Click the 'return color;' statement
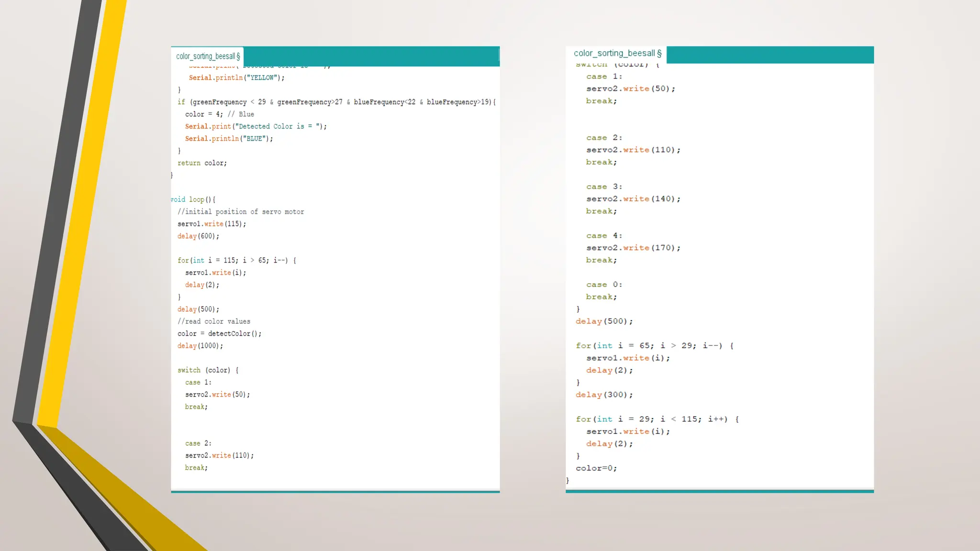Image resolution: width=980 pixels, height=551 pixels. [x=202, y=163]
